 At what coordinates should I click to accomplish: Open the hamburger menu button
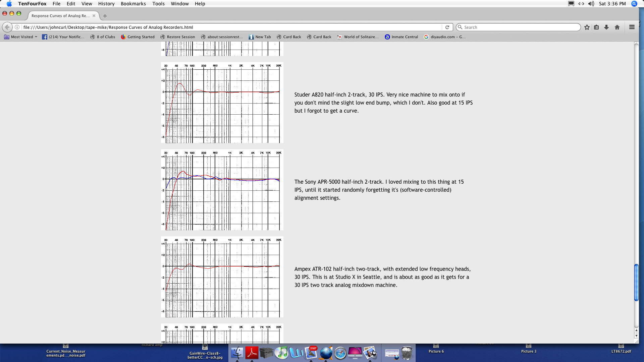point(632,27)
